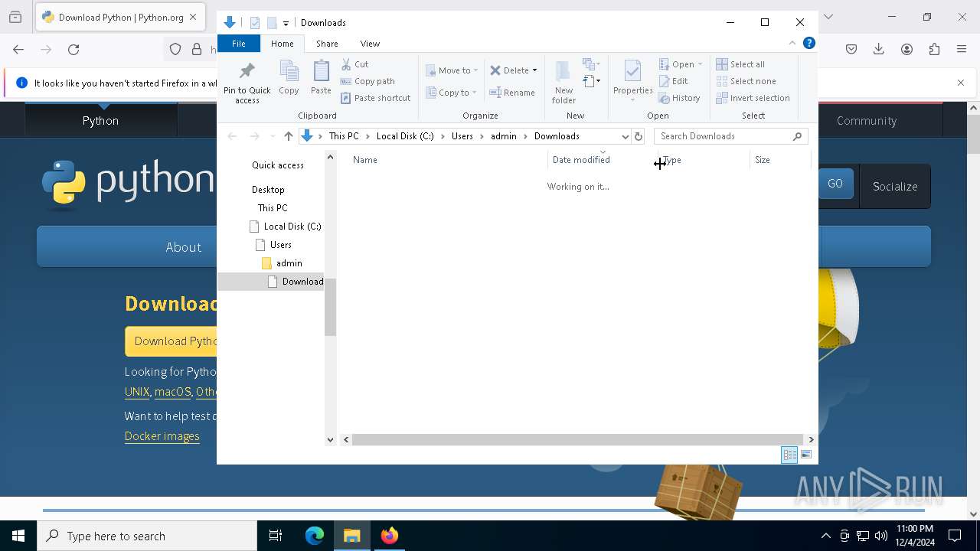The height and width of the screenshot is (551, 980).
Task: Expand the address bar history dropdown
Action: (625, 136)
